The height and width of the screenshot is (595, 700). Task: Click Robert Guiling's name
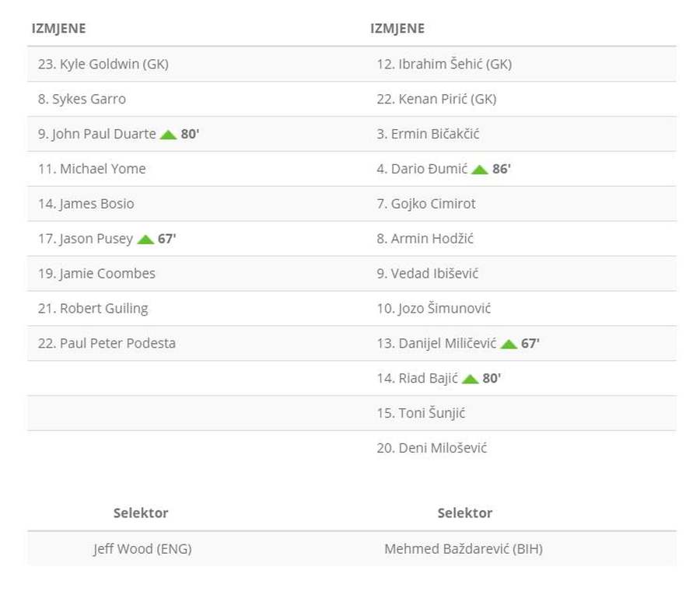pos(93,309)
